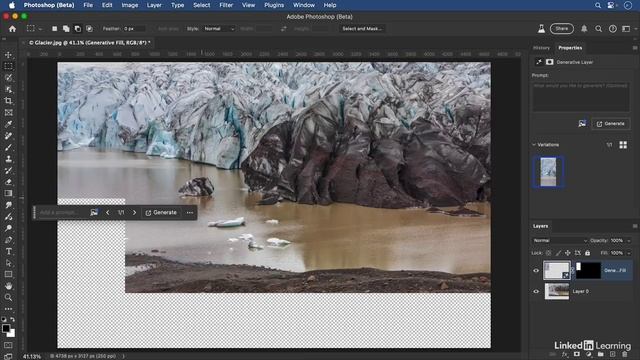Open the Opacity slider dropdown
This screenshot has height=360, width=640.
pos(629,240)
